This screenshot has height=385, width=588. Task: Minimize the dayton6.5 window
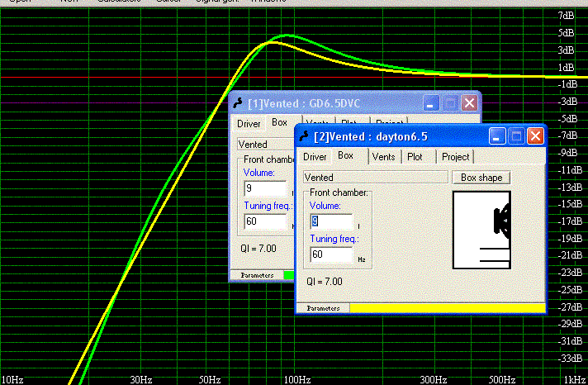tap(497, 136)
